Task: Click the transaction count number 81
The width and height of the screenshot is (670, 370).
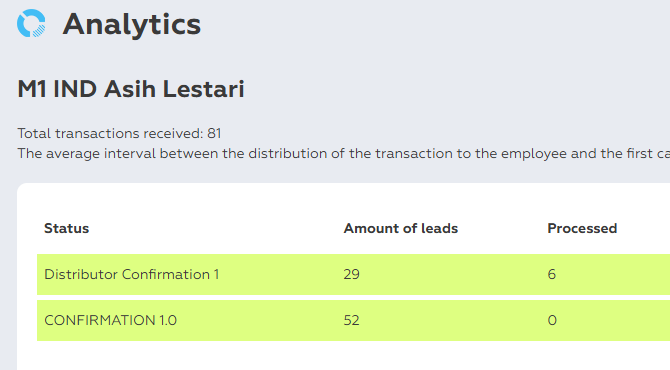Action: (214, 133)
